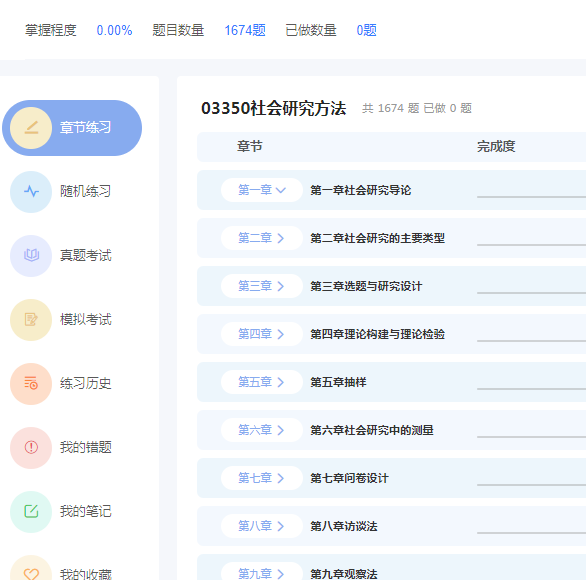The height and width of the screenshot is (580, 586).
Task: Click the heading 03350社会研究方法
Action: [274, 108]
